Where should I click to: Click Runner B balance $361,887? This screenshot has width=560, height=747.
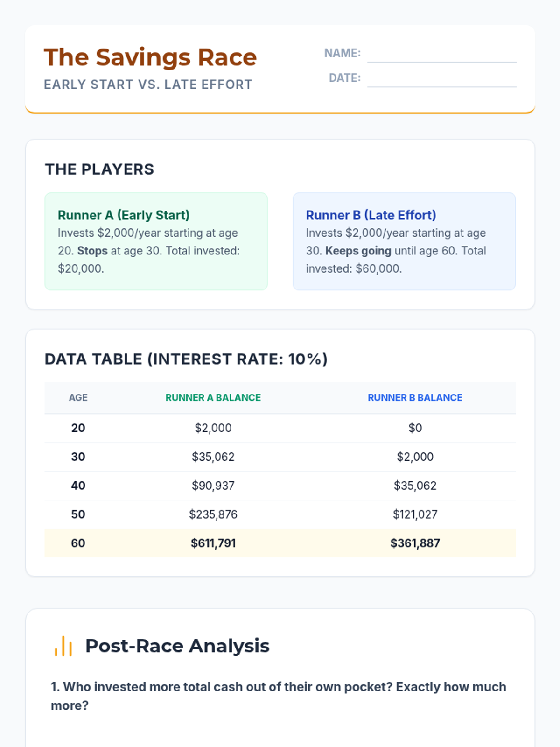click(415, 543)
